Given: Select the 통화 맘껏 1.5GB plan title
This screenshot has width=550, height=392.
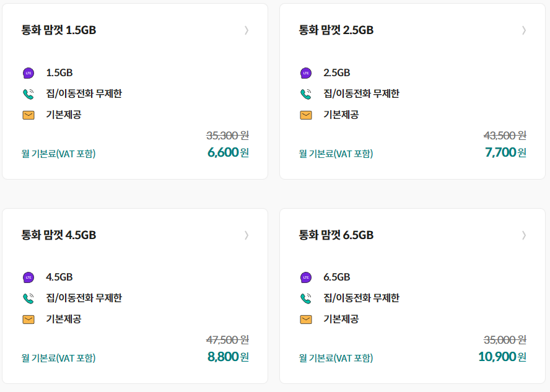Looking at the screenshot, I should click(59, 30).
